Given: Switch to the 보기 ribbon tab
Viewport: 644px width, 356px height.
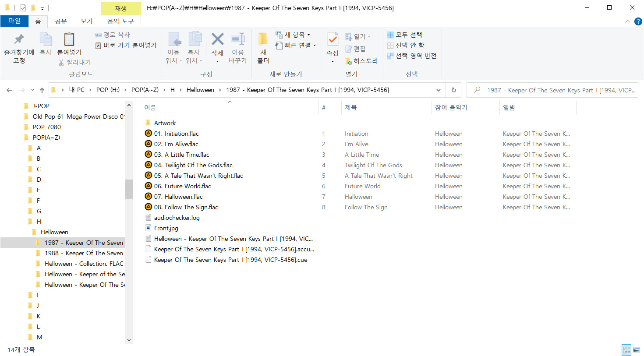Looking at the screenshot, I should point(87,21).
